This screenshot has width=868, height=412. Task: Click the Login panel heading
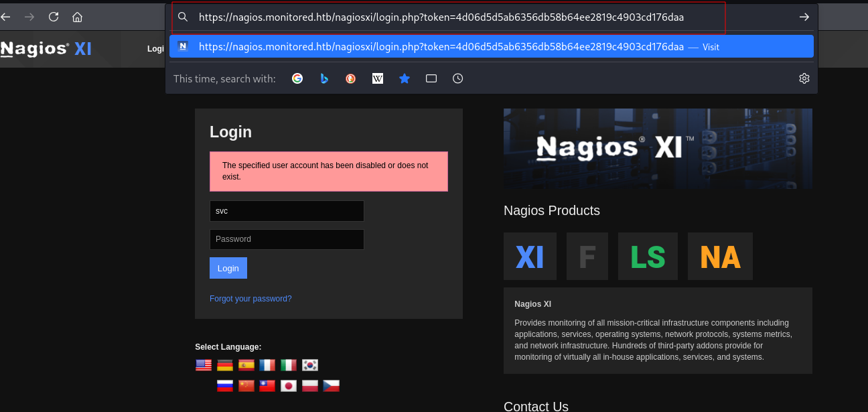[x=230, y=132]
